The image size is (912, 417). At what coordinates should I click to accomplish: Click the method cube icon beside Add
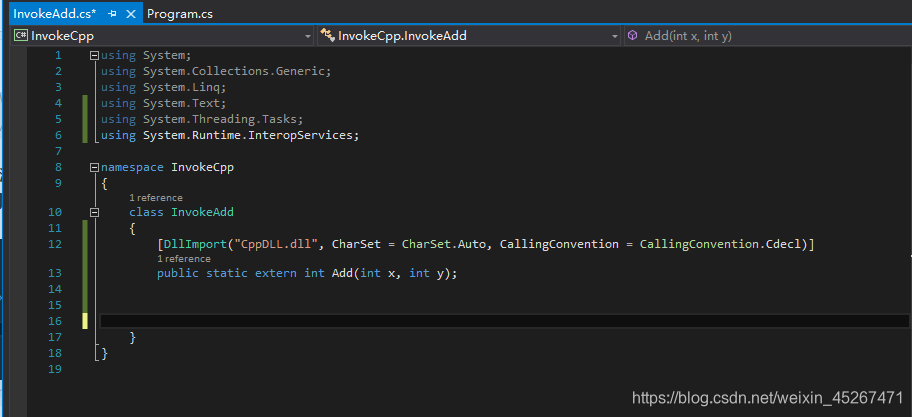tap(632, 35)
